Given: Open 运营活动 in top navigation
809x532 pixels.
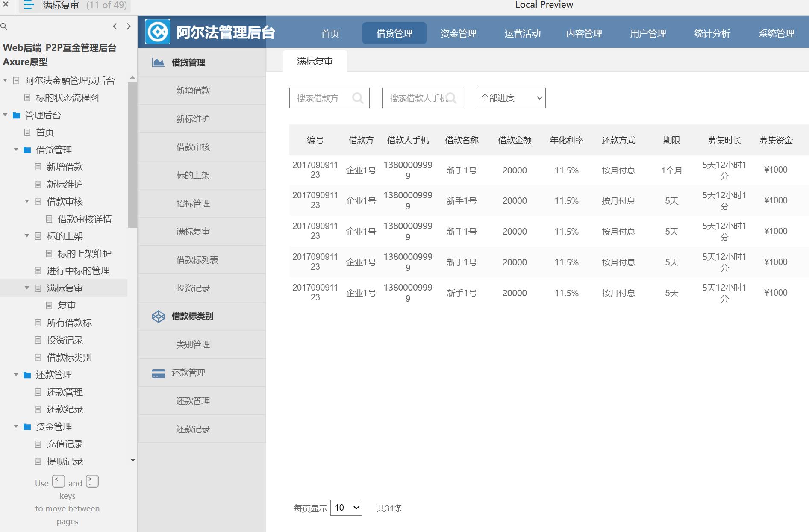Looking at the screenshot, I should pos(522,33).
